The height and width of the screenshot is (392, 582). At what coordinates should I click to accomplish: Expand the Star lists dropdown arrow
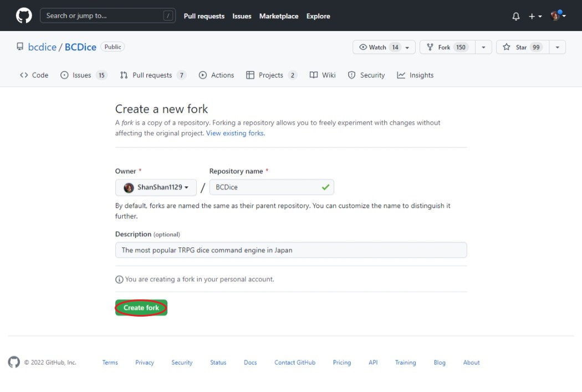557,48
